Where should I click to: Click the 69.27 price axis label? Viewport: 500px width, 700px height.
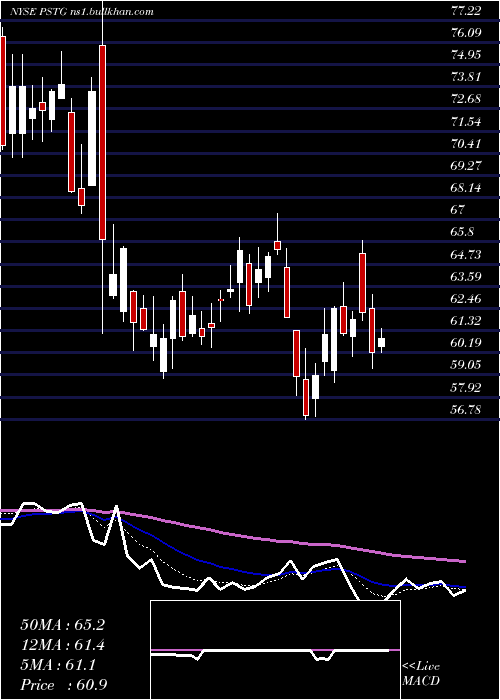coord(466,166)
